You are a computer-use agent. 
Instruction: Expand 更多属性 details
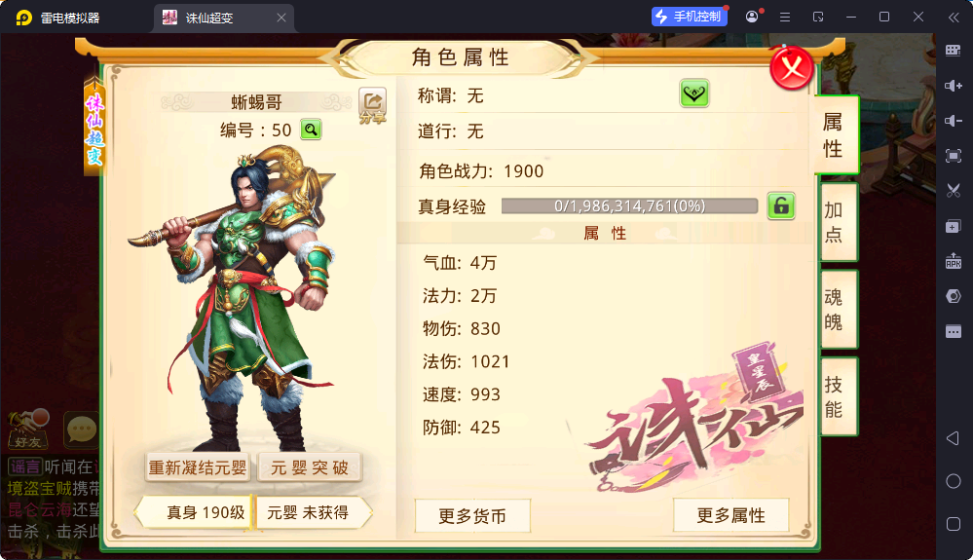point(731,515)
